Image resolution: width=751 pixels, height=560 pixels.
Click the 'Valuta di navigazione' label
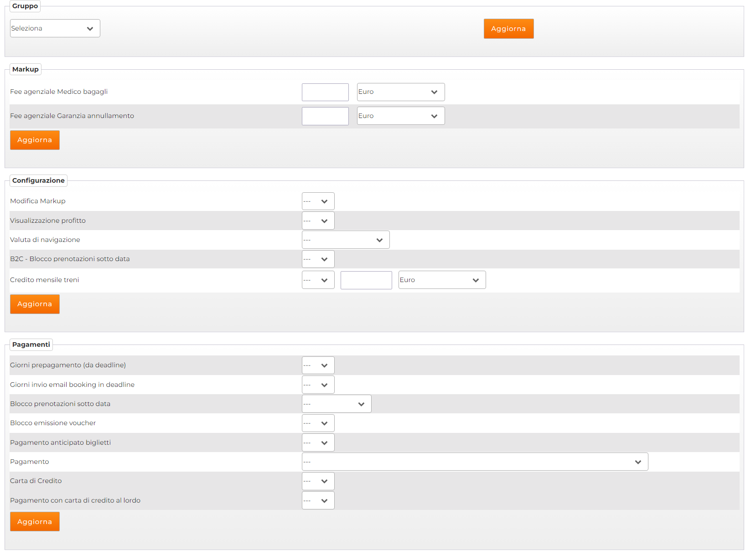45,240
